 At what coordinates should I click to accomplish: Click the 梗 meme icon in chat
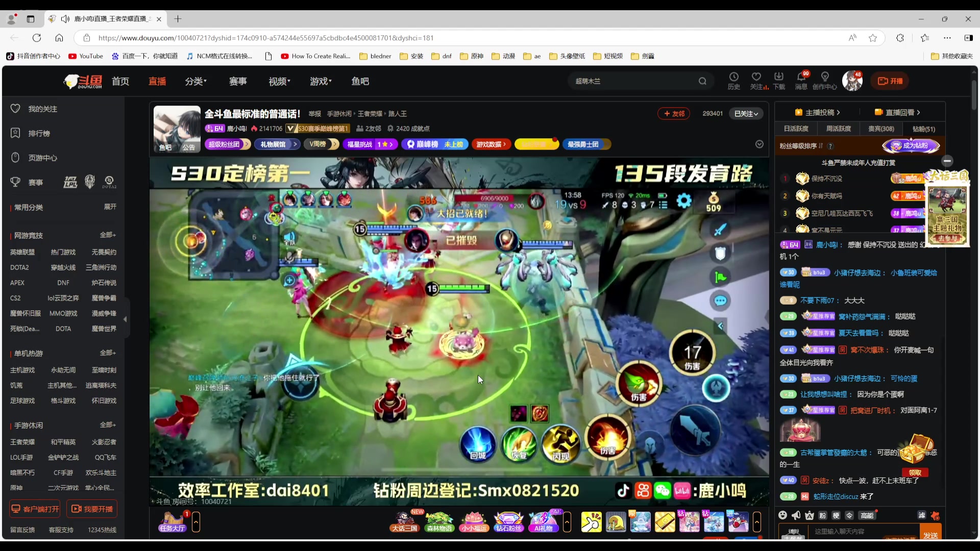tap(836, 515)
